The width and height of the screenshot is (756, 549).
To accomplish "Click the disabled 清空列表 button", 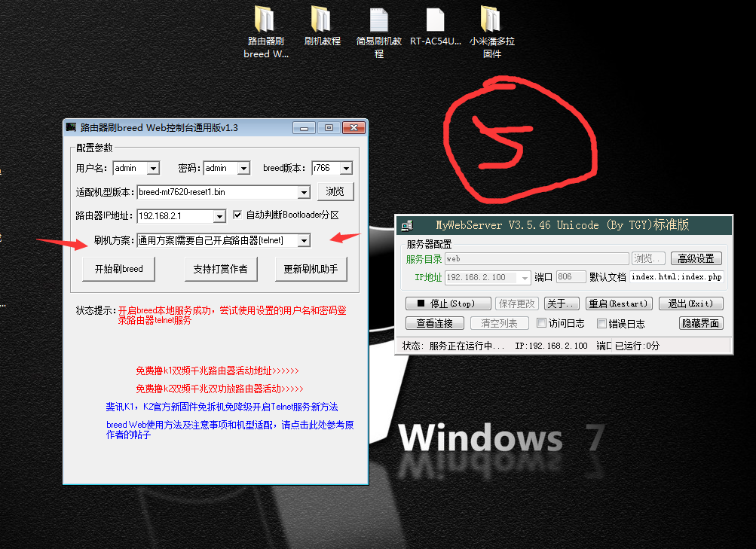I will click(499, 323).
